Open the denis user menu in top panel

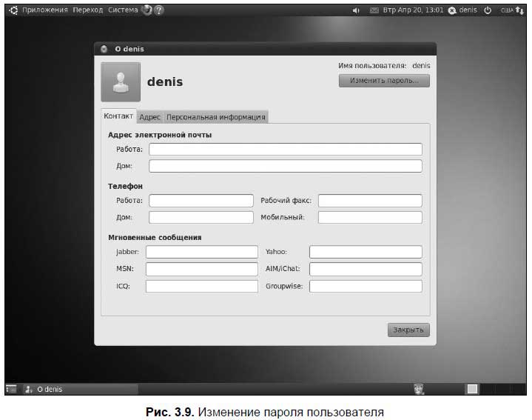(462, 10)
